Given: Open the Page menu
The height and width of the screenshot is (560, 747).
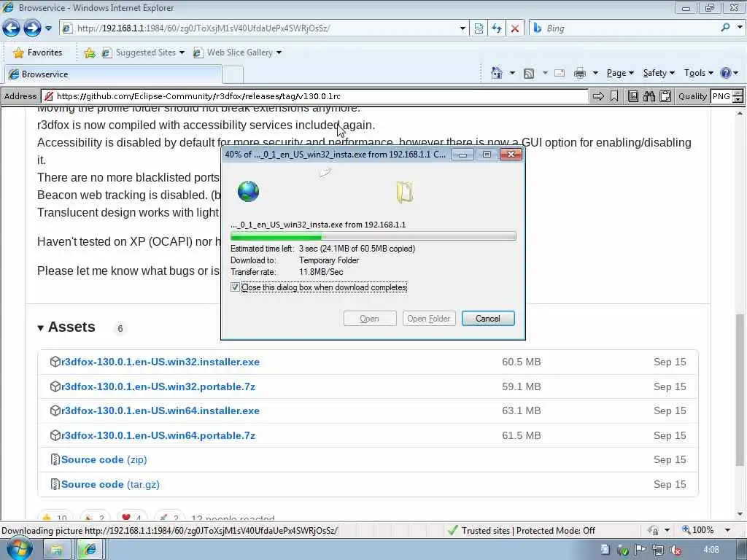Looking at the screenshot, I should point(620,73).
